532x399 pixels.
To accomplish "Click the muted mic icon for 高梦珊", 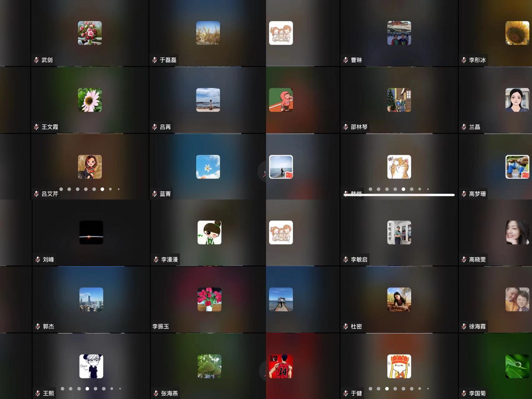I will 464,194.
